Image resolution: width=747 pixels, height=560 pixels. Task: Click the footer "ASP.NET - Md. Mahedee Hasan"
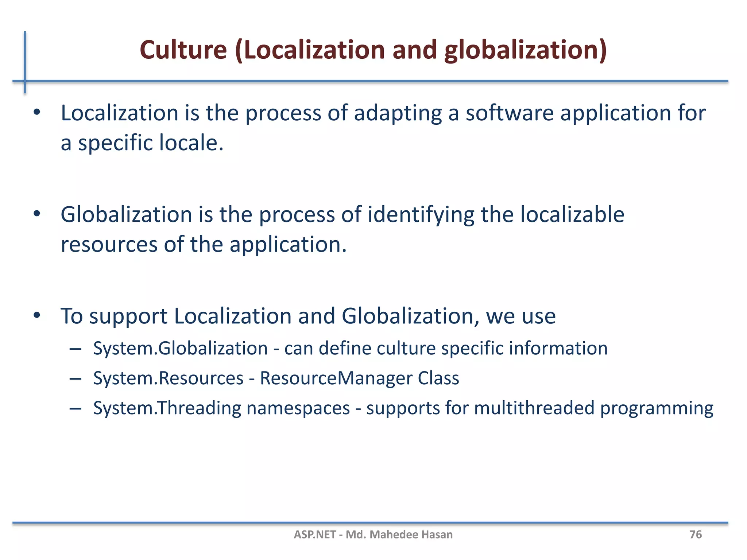373,534
